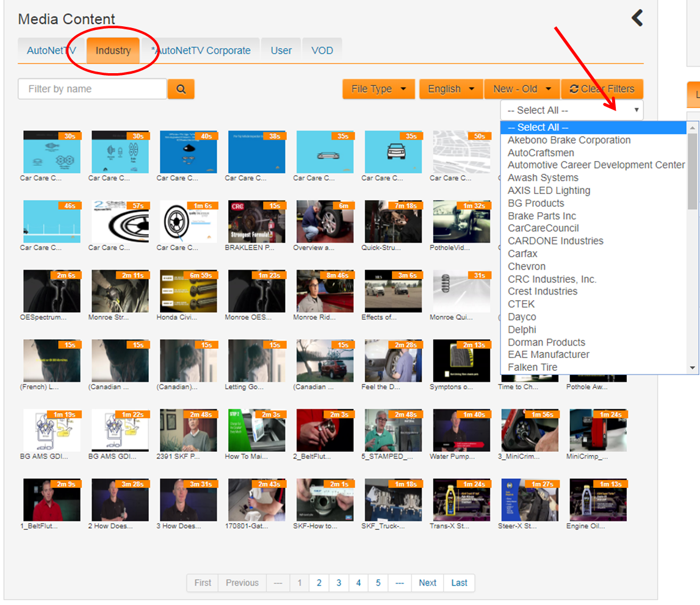This screenshot has height=605, width=700.
Task: Select Falken Tire from the list
Action: [593, 367]
